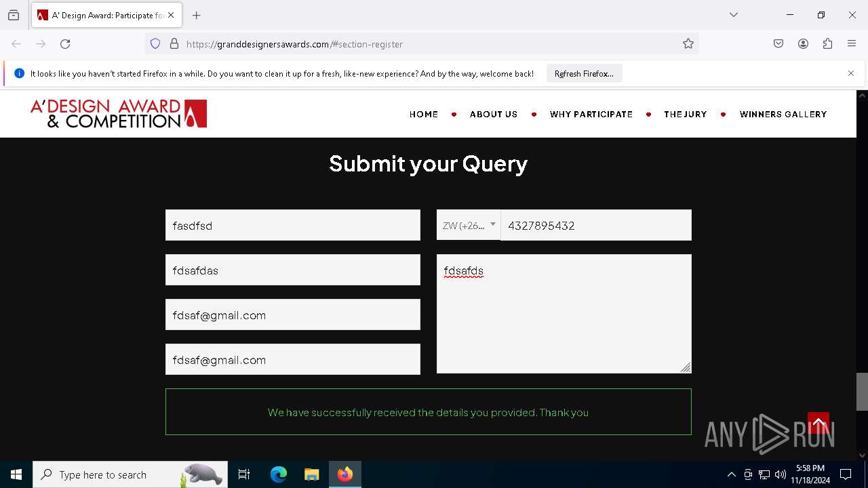Open the Save to Pocket icon

tap(778, 44)
